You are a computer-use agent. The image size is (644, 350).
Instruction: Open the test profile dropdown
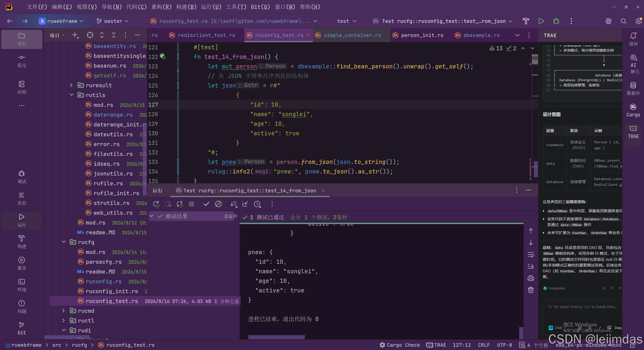(347, 21)
